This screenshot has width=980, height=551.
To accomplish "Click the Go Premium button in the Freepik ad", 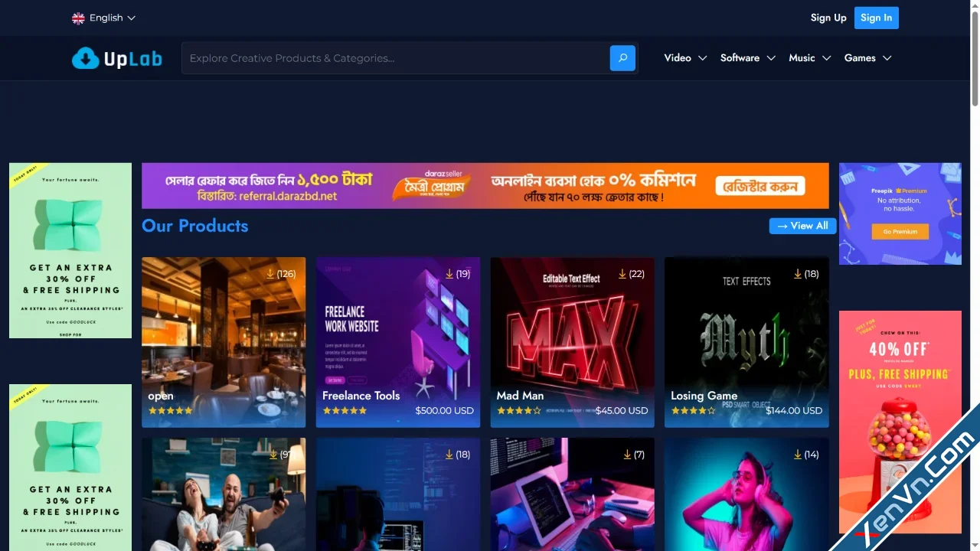I will pos(900,231).
